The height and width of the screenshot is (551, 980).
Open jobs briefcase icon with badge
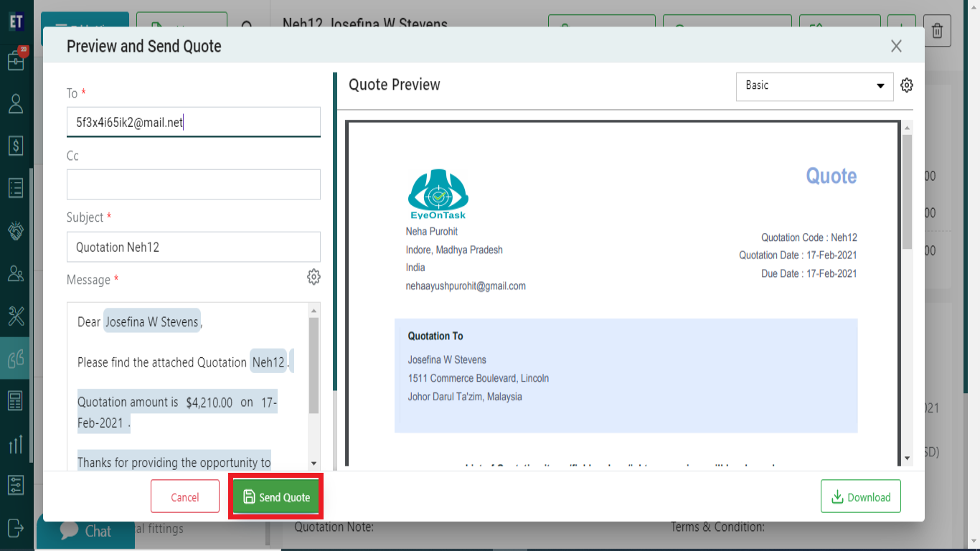pyautogui.click(x=16, y=60)
